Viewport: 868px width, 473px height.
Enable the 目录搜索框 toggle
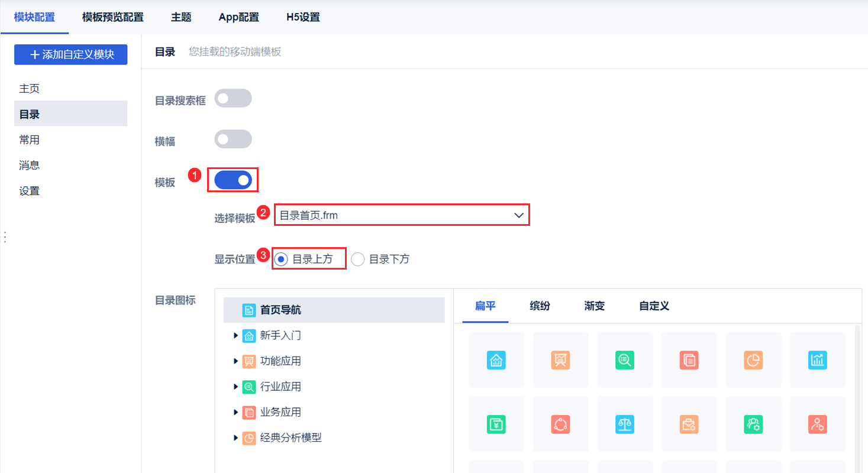pos(233,98)
